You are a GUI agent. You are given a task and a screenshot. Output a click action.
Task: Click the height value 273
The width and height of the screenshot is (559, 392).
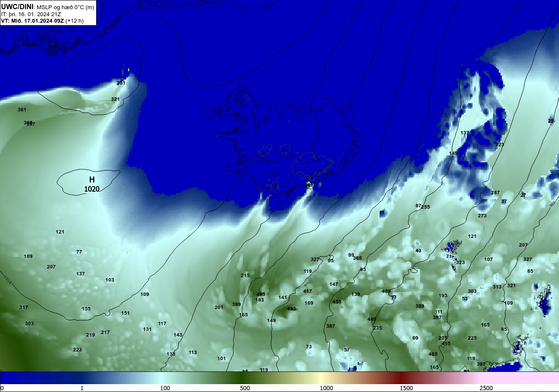click(482, 216)
